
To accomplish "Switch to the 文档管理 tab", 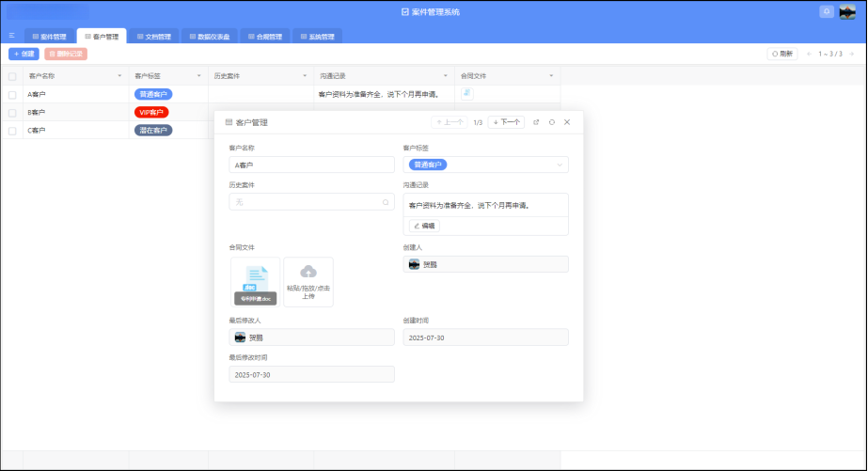I will click(x=153, y=37).
